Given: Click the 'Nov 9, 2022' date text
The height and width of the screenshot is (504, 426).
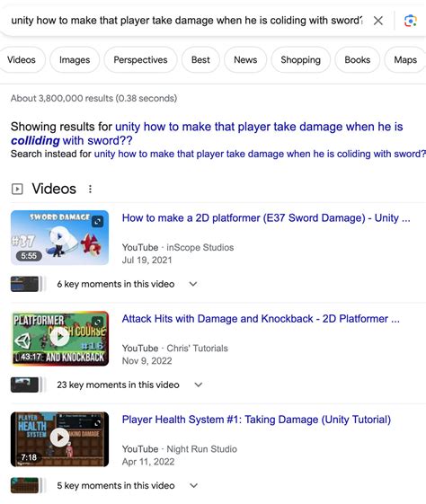Looking at the screenshot, I should [x=146, y=360].
